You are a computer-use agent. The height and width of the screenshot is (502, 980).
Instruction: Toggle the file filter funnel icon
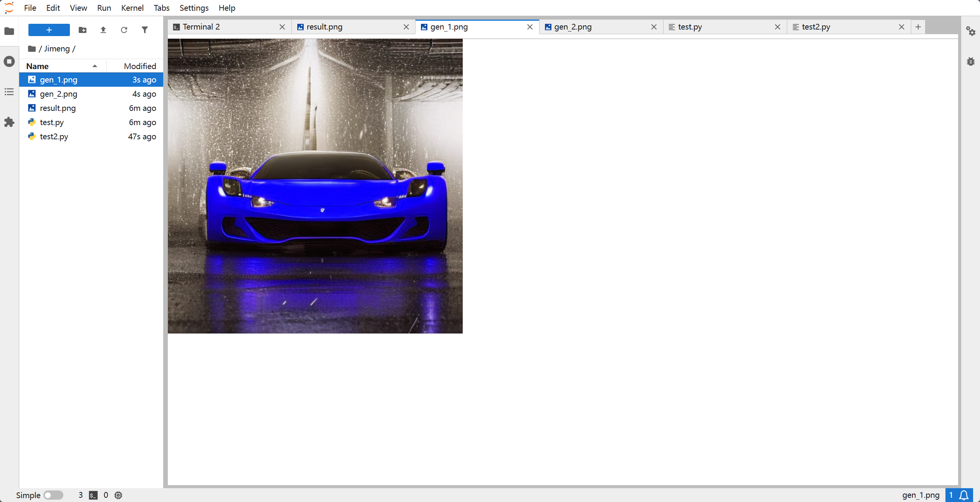point(145,30)
